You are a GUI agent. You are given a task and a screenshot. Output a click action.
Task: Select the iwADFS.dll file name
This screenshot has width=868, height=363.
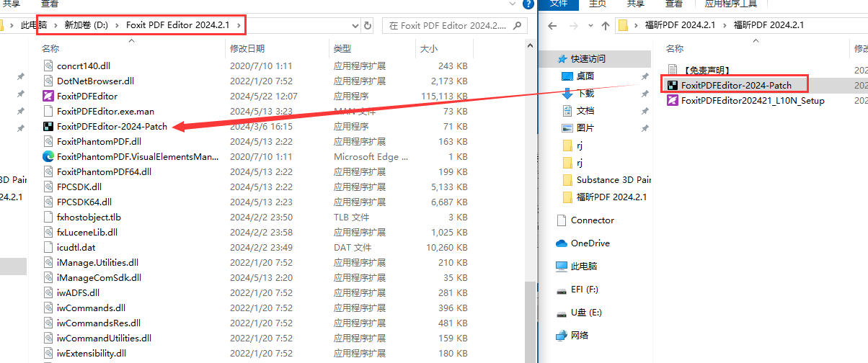pos(78,292)
